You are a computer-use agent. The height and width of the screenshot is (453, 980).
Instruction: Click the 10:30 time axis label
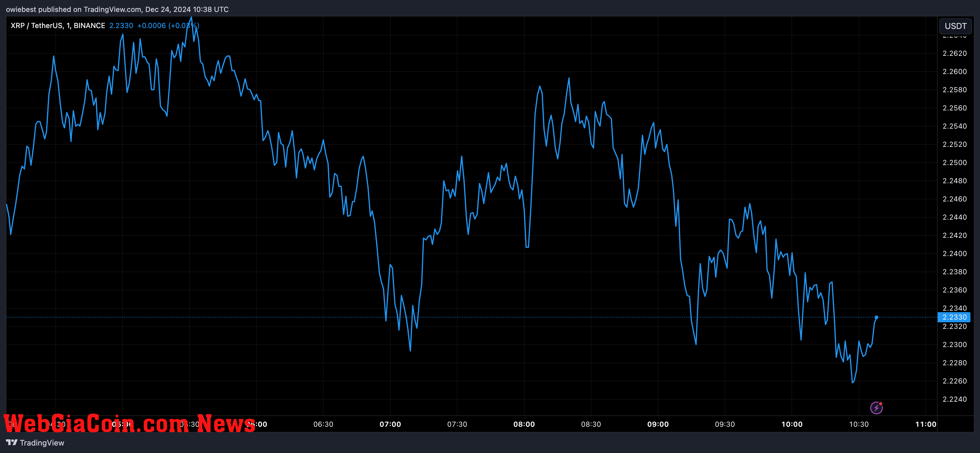pyautogui.click(x=859, y=424)
